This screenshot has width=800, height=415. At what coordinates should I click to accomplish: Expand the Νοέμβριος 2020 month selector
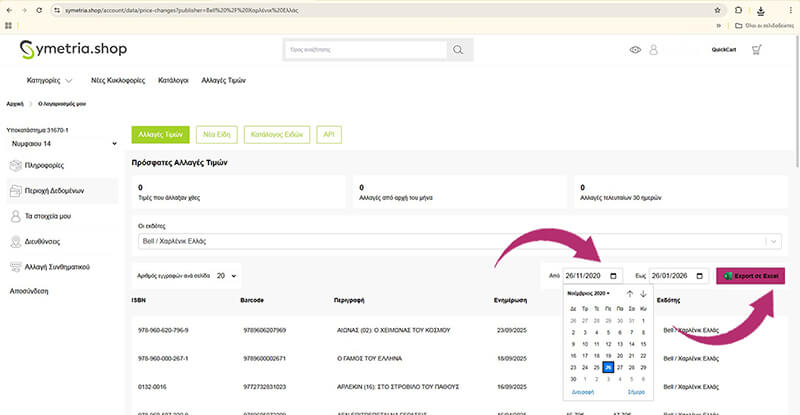(x=588, y=293)
